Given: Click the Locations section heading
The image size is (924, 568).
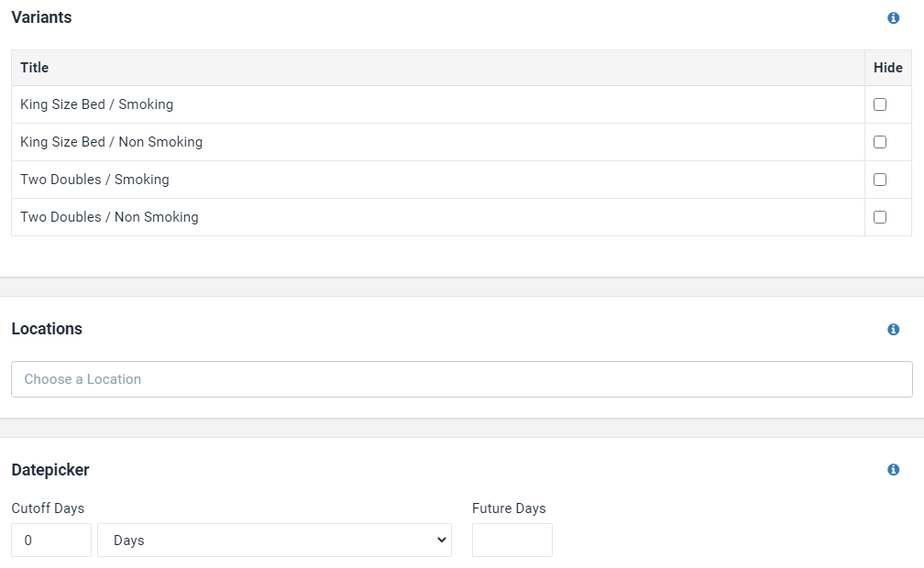Looking at the screenshot, I should (47, 329).
